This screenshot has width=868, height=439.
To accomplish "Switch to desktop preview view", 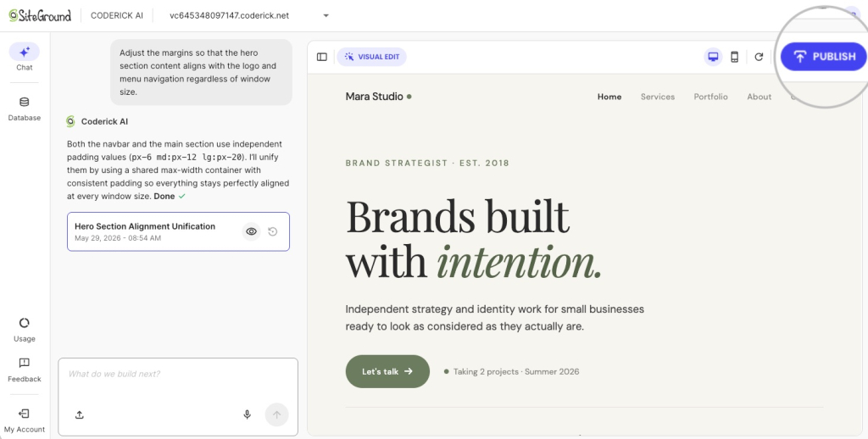I will coord(713,57).
